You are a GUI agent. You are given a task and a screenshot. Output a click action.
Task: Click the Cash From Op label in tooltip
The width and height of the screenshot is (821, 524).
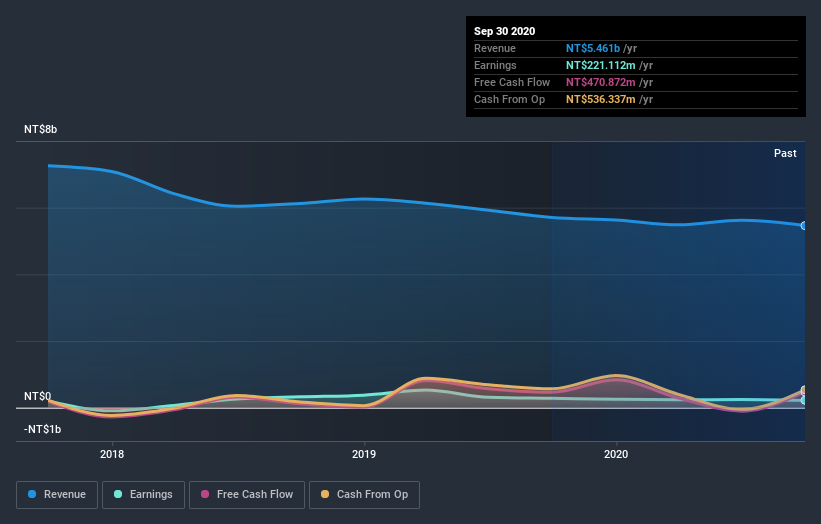tap(509, 99)
